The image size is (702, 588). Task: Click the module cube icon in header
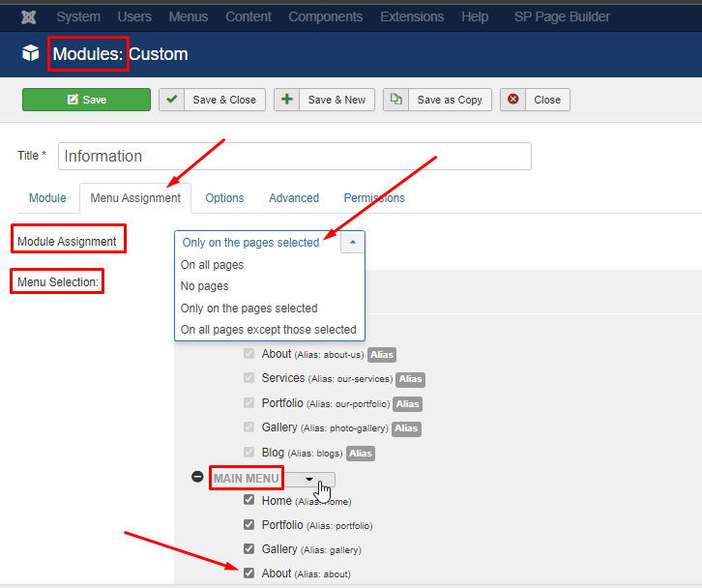tap(31, 54)
